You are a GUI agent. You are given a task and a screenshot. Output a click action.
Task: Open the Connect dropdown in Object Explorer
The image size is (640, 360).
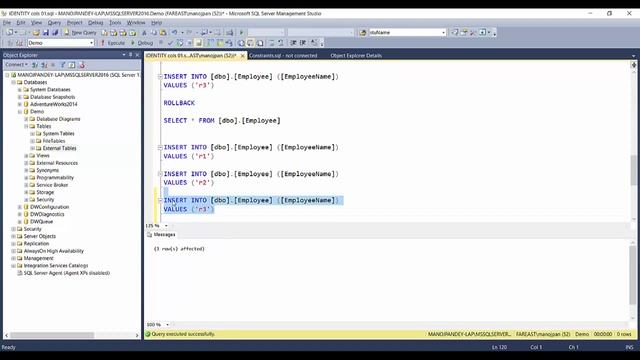point(16,65)
